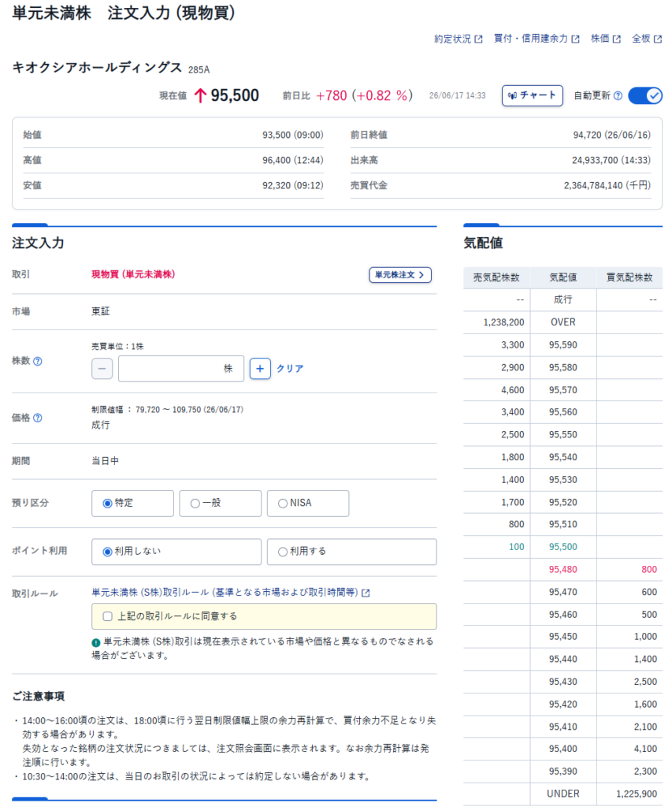
Task: Open 全板 full order book link
Action: 647,39
